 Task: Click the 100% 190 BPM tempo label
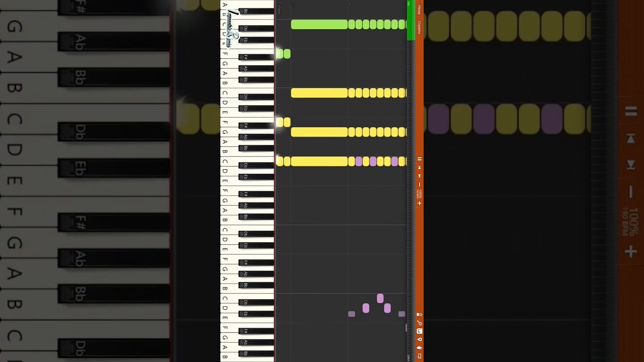[x=419, y=194]
